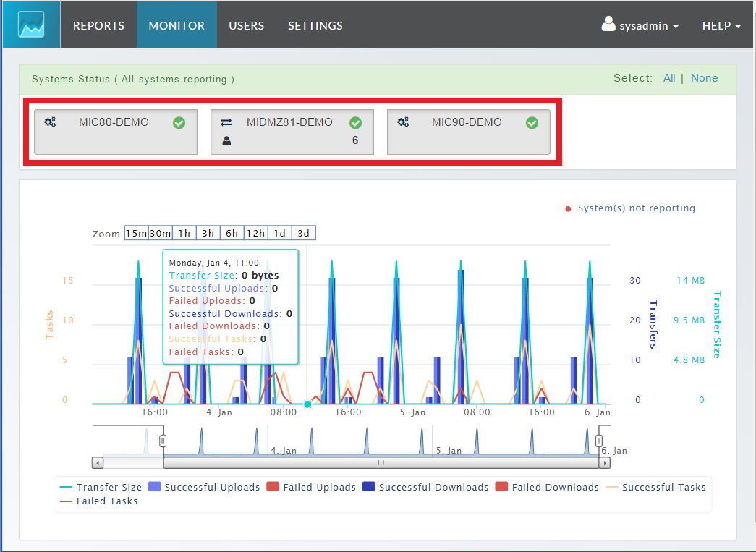Viewport: 756px width, 552px height.
Task: Click the green check status on MIDMZ81-DEMO
Action: tap(355, 123)
